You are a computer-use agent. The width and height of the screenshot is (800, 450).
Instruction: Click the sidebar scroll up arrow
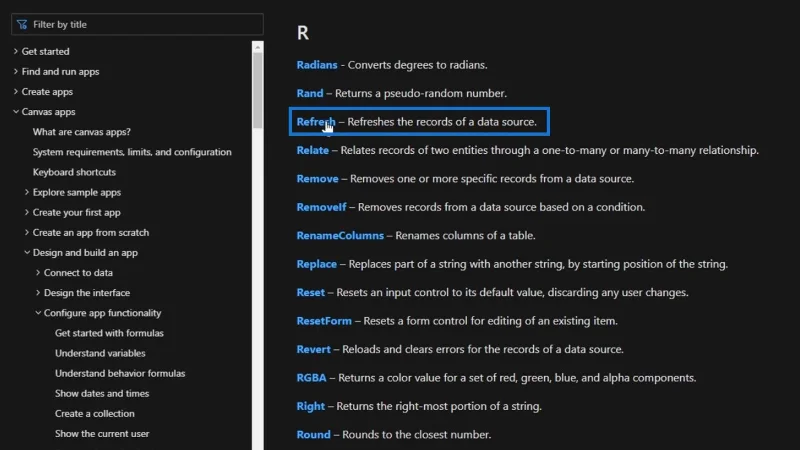coord(258,47)
